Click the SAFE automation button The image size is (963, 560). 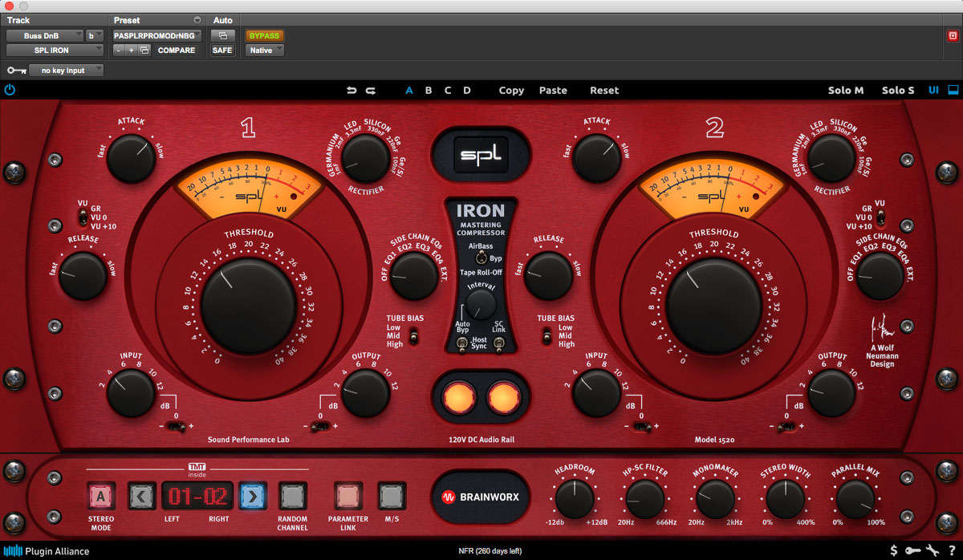click(221, 51)
